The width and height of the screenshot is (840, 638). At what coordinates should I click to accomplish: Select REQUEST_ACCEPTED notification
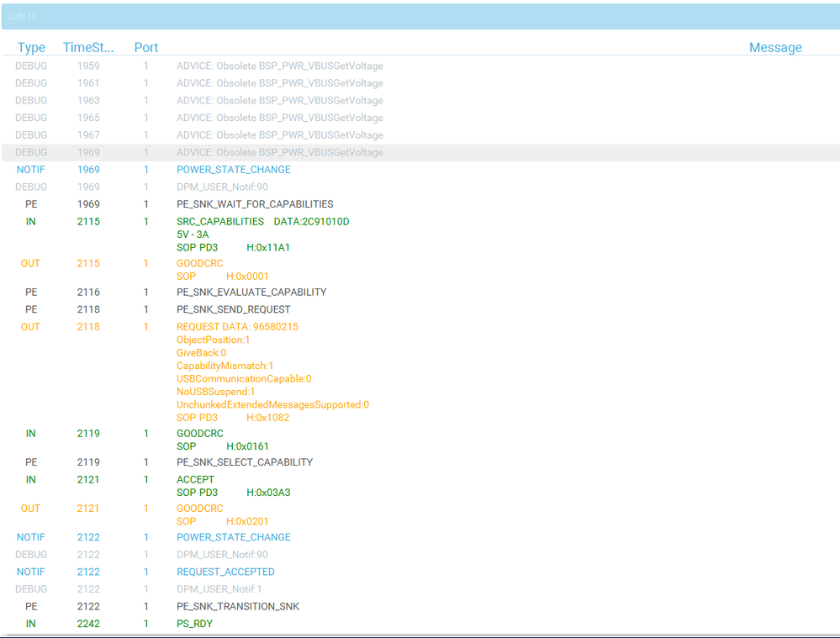pyautogui.click(x=225, y=572)
